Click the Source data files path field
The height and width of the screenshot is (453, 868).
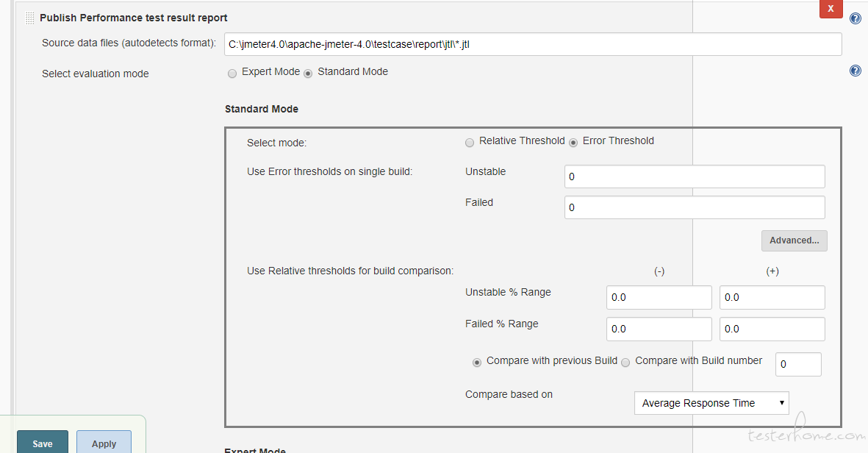pos(532,44)
